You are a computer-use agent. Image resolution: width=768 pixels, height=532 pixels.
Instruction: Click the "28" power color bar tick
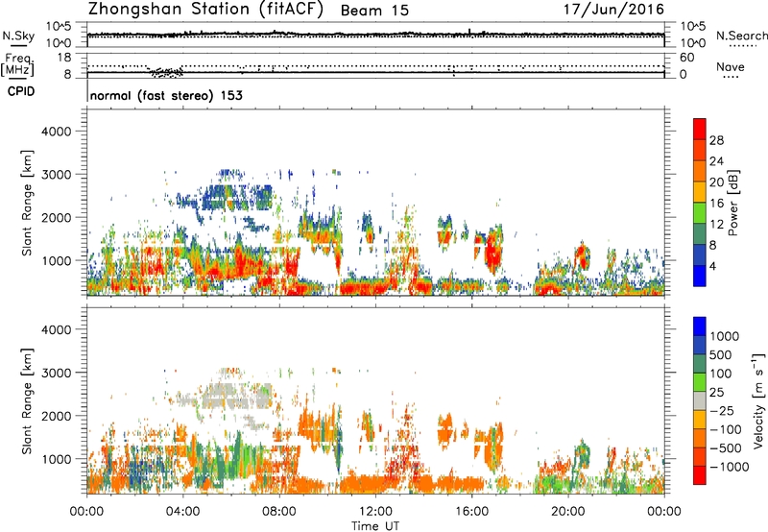point(716,140)
